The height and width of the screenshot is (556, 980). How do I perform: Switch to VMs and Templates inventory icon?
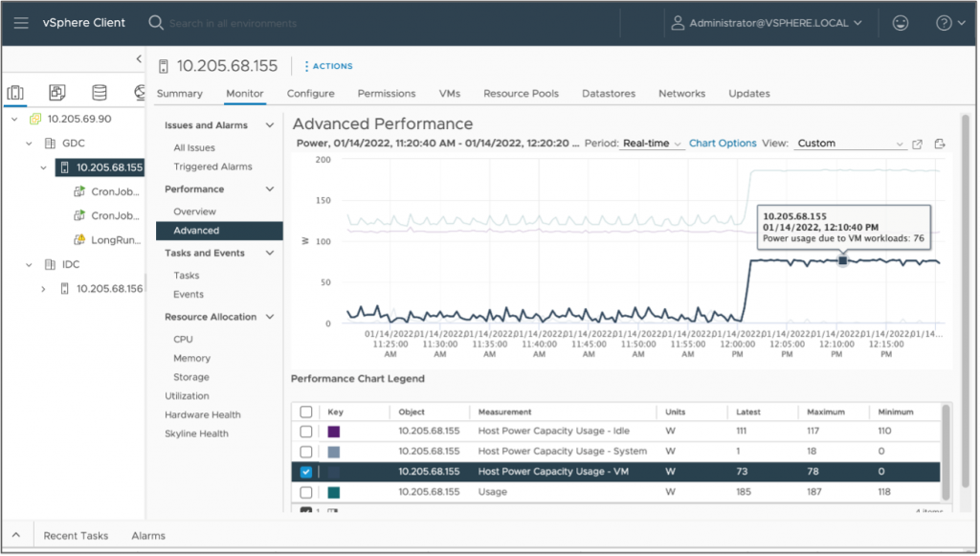57,93
